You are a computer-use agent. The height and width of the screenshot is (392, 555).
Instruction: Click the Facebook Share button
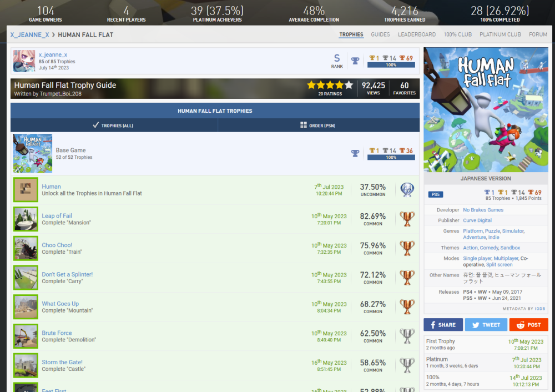coord(443,325)
